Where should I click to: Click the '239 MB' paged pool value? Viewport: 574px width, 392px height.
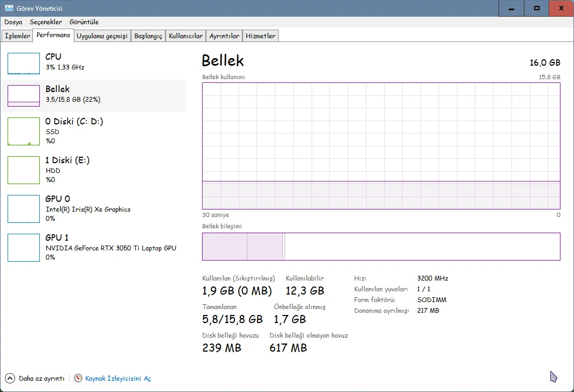pyautogui.click(x=222, y=348)
